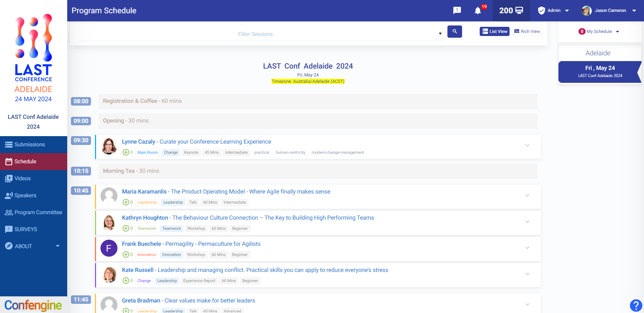Add Kate Russell session to my schedule

(126, 281)
